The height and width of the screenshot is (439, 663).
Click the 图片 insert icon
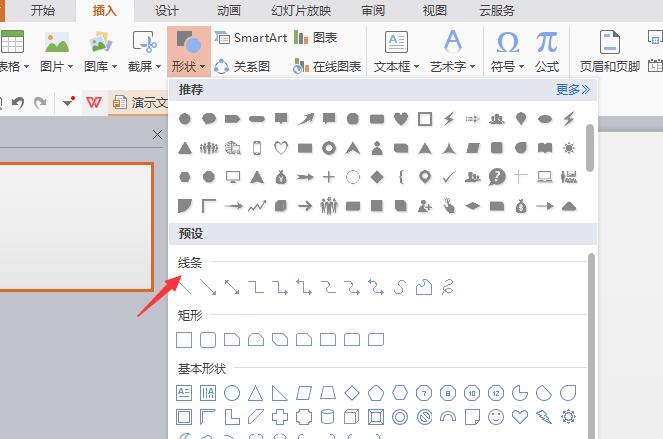click(57, 43)
